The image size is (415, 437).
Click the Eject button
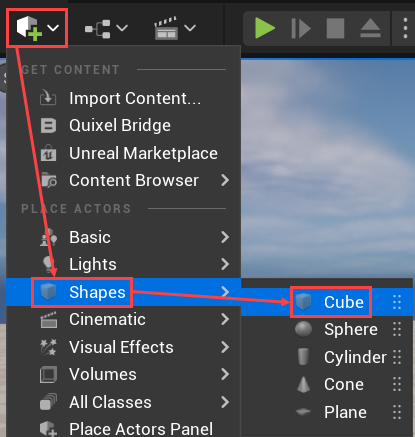tap(370, 28)
